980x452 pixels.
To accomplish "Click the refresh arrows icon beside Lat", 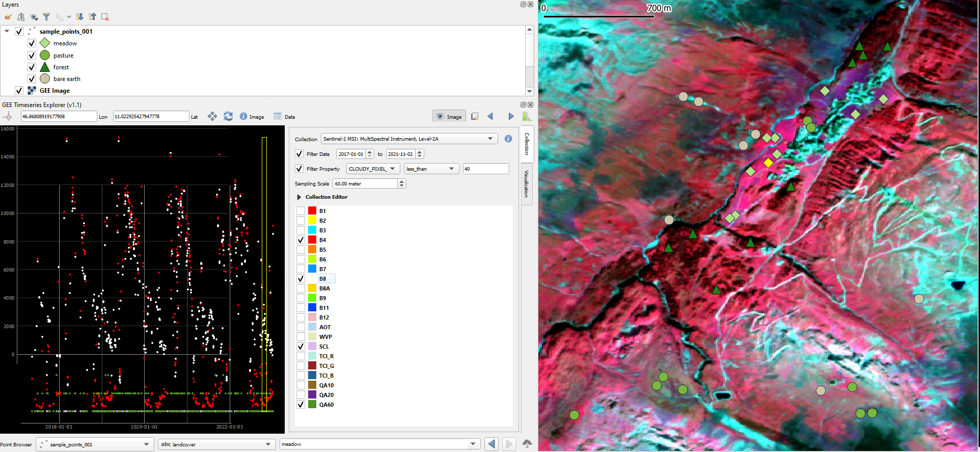I will [x=228, y=117].
